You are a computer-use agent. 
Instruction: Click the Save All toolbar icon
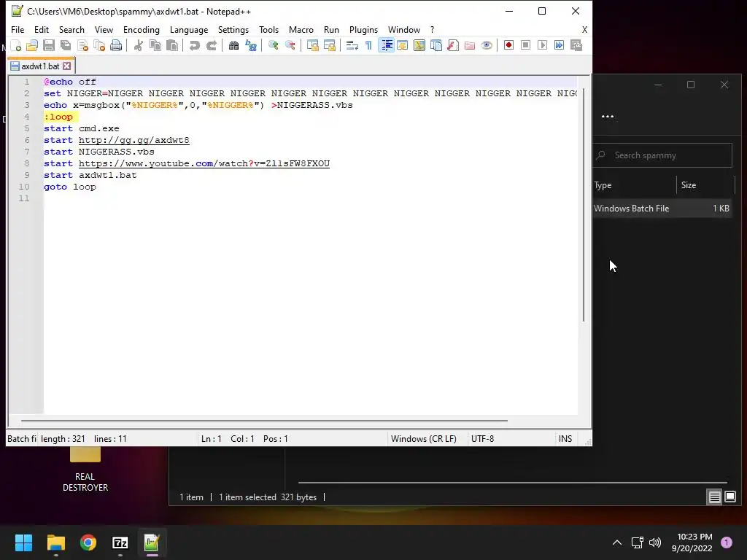tap(65, 45)
